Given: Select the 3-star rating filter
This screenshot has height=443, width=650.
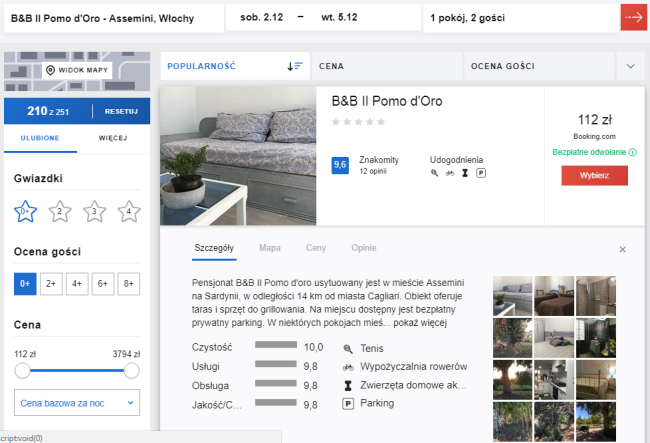Looking at the screenshot, I should point(94,211).
